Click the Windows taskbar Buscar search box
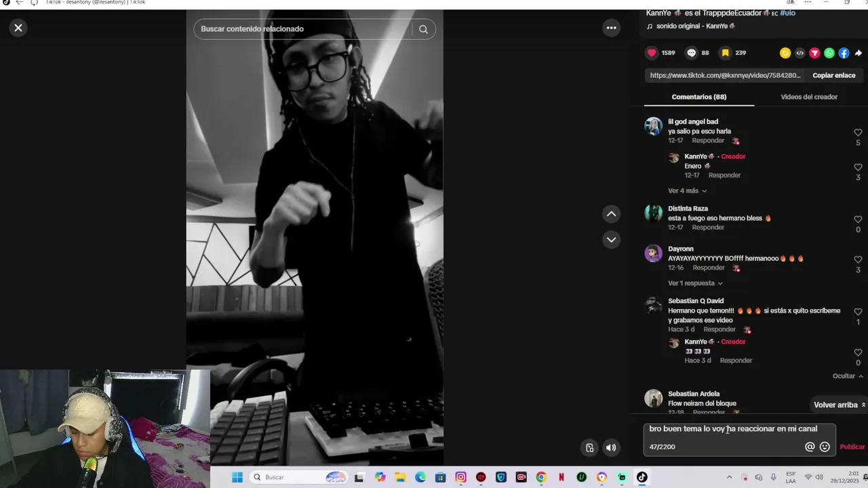Viewport: 868px width, 488px height. point(298,477)
